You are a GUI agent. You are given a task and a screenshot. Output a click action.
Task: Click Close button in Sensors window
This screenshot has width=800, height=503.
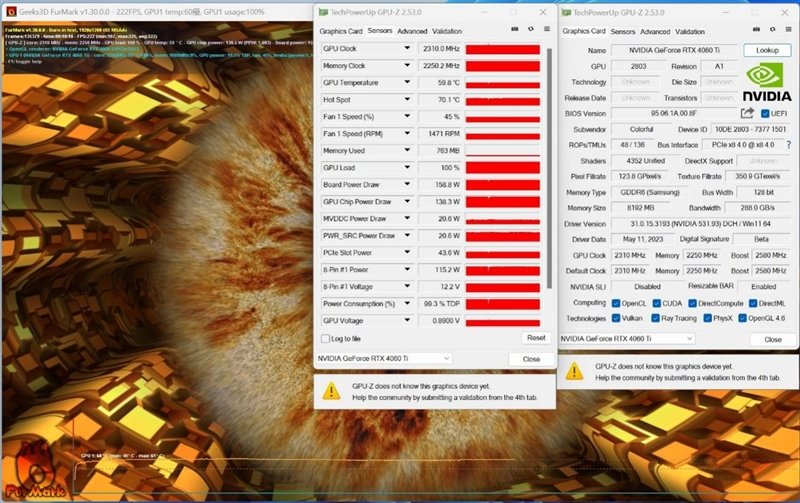[531, 359]
